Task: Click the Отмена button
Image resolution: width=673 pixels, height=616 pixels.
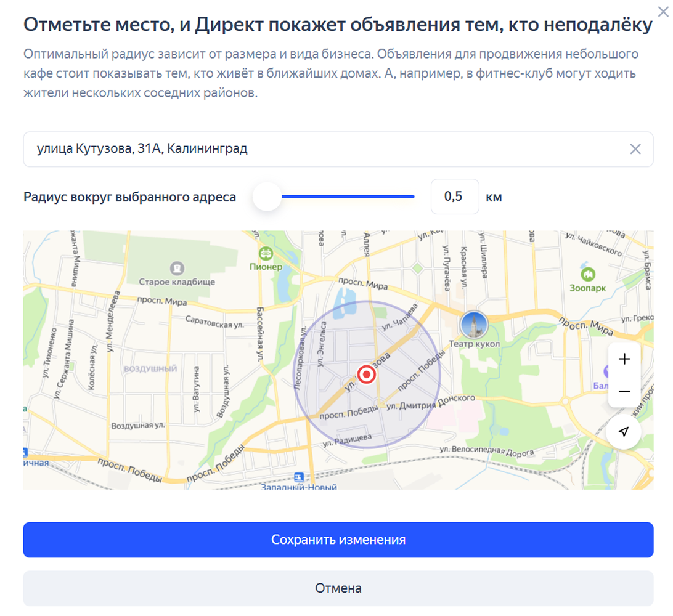Action: click(336, 587)
